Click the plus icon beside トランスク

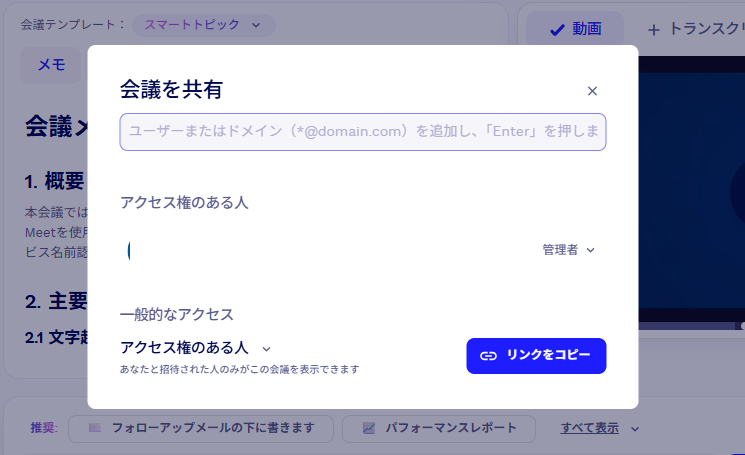(x=654, y=30)
